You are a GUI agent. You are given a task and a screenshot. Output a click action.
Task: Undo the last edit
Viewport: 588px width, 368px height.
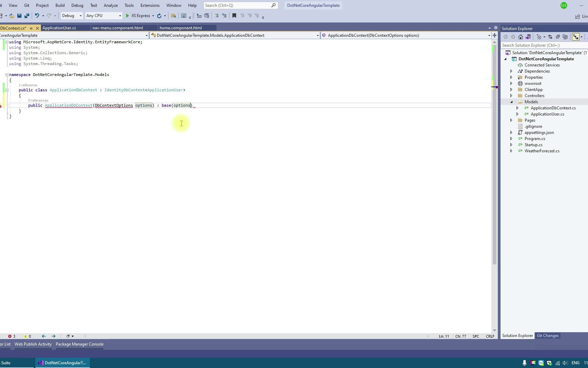[37, 16]
